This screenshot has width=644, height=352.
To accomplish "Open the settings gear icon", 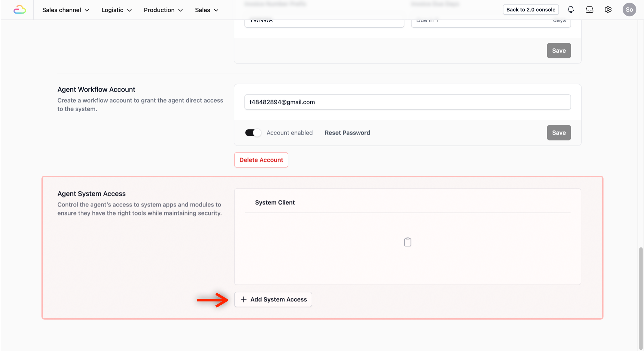I will [608, 10].
